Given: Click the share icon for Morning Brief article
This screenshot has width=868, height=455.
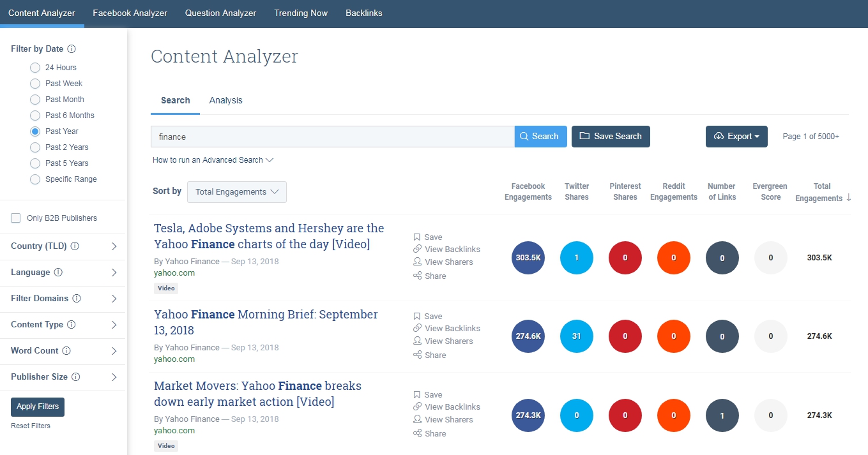Looking at the screenshot, I should (x=417, y=355).
